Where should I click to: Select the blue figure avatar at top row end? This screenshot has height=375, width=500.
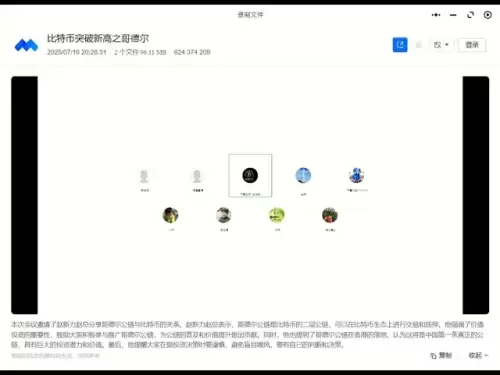356,175
